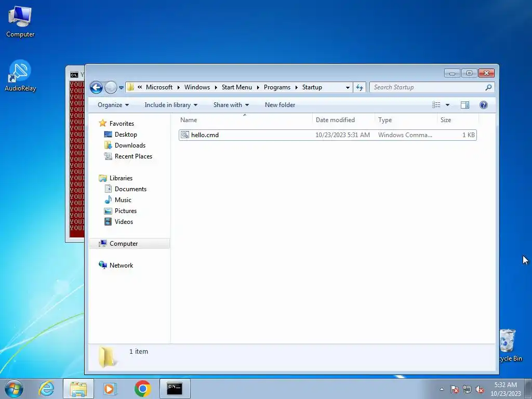Screen dimensions: 532x399
Task: Click the Action Center flag icon
Action: point(455,389)
